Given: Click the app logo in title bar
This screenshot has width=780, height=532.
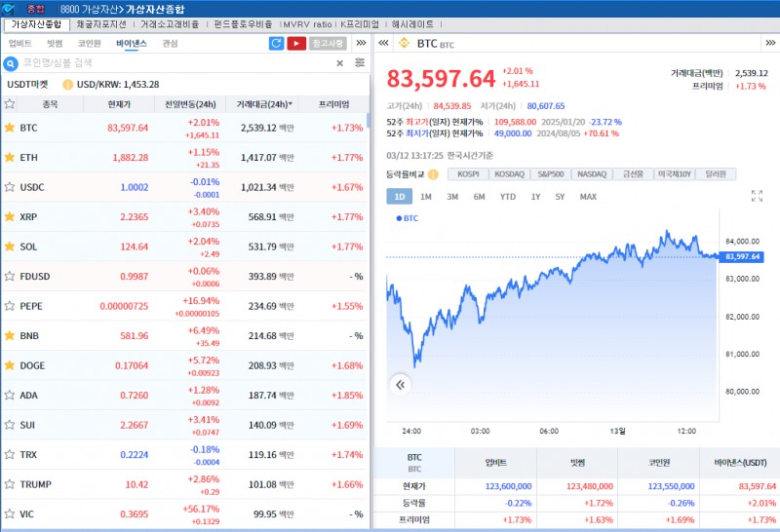Looking at the screenshot, I should 9,9.
